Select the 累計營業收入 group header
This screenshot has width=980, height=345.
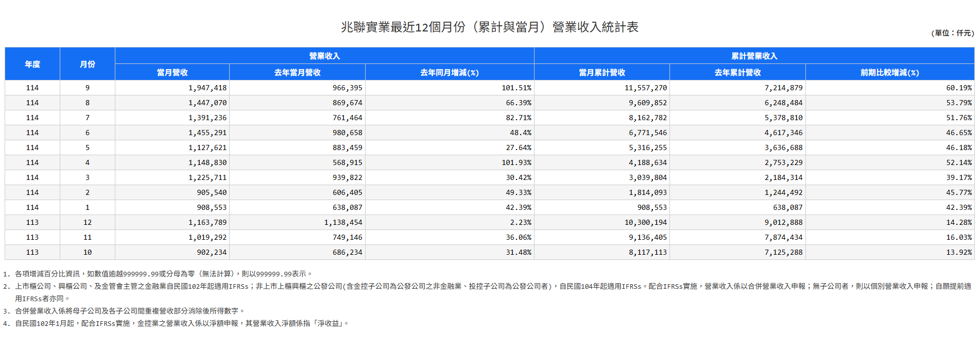pos(754,56)
